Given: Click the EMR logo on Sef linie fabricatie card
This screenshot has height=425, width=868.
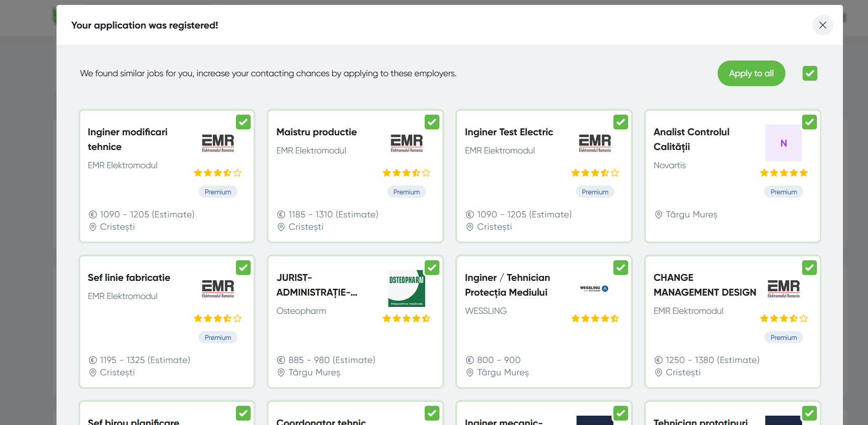Looking at the screenshot, I should [x=218, y=289].
